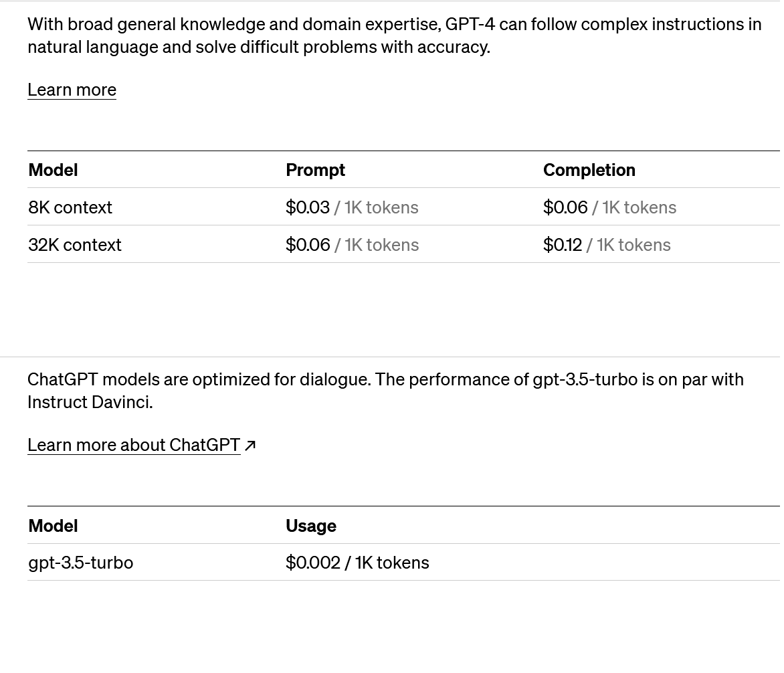
Task: Click the Usage column header
Action: click(311, 526)
